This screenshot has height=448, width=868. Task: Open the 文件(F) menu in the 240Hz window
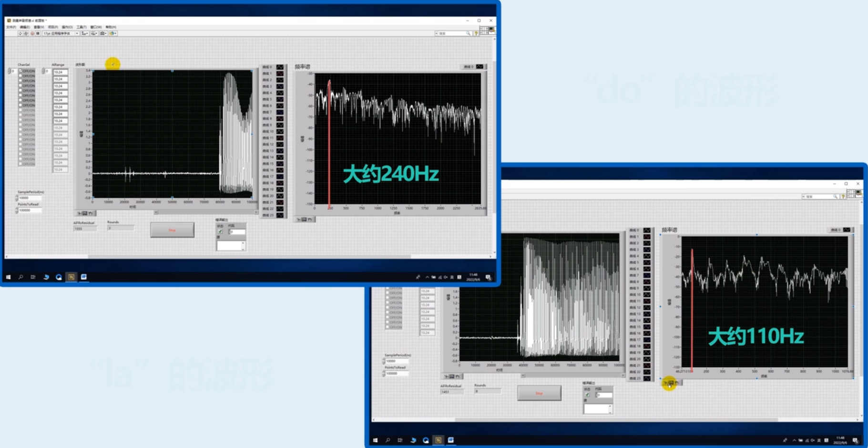(10, 27)
